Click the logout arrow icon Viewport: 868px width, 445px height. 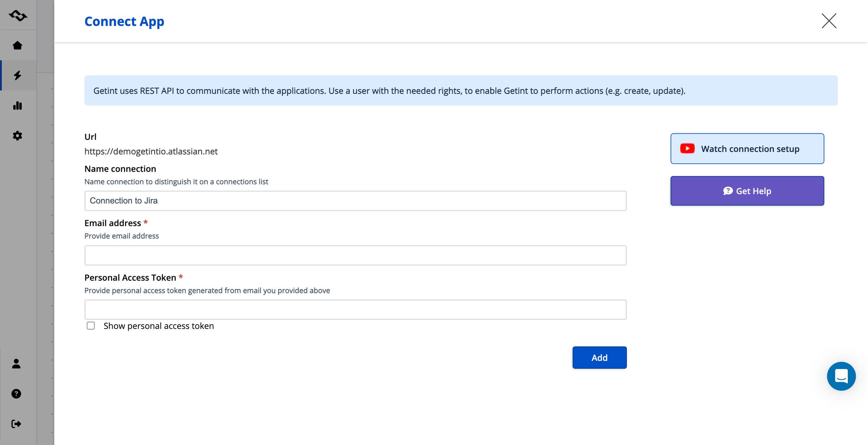pos(16,423)
